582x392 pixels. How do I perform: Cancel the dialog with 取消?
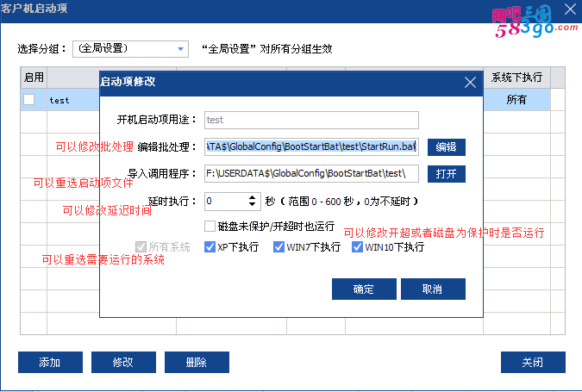pyautogui.click(x=433, y=289)
